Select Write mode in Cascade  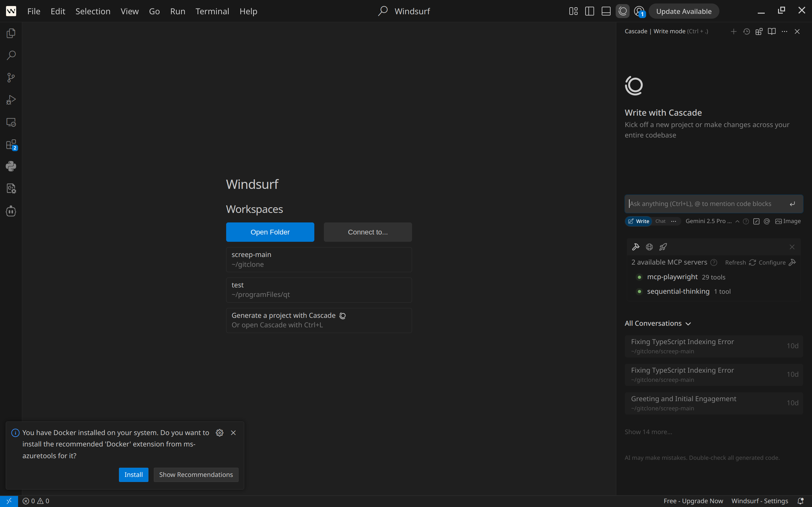click(x=638, y=221)
